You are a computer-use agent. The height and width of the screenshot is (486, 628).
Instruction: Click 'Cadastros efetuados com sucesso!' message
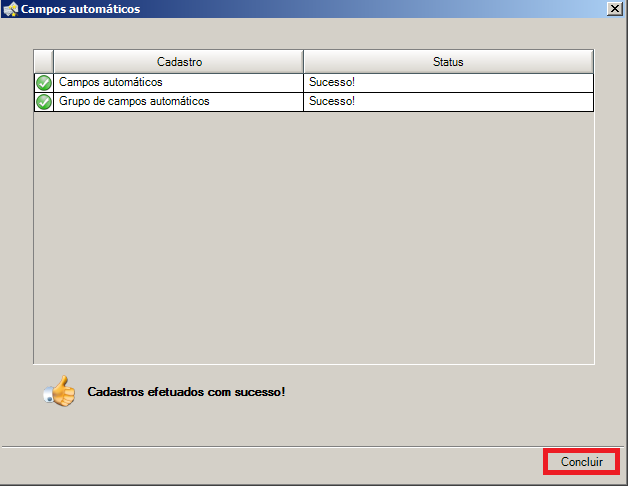pos(186,392)
